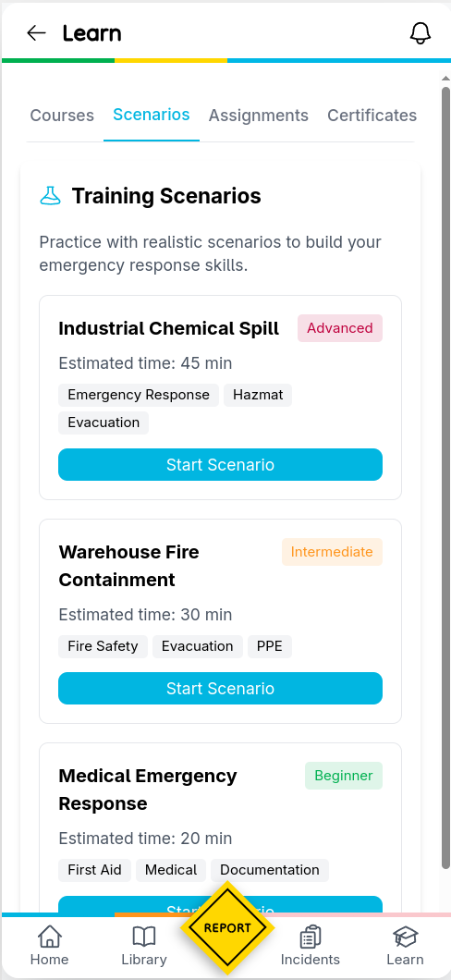Click the Advanced difficulty badge
Image resolution: width=451 pixels, height=980 pixels.
(x=340, y=328)
